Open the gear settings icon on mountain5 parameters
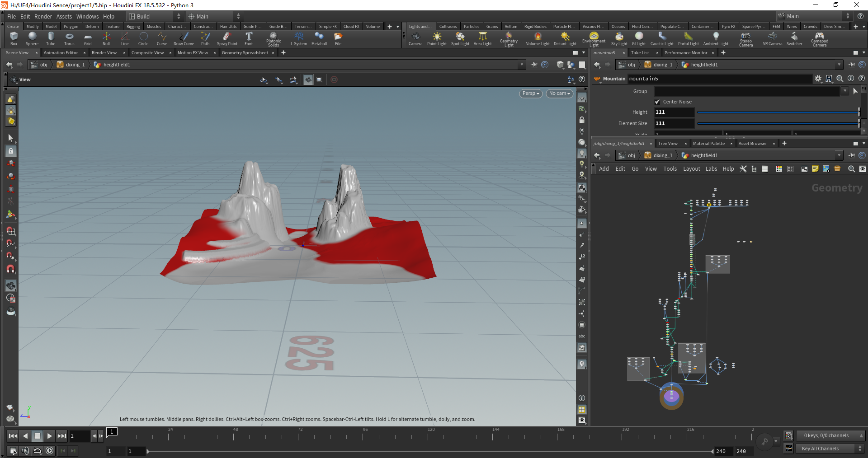This screenshot has height=458, width=868. 818,79
